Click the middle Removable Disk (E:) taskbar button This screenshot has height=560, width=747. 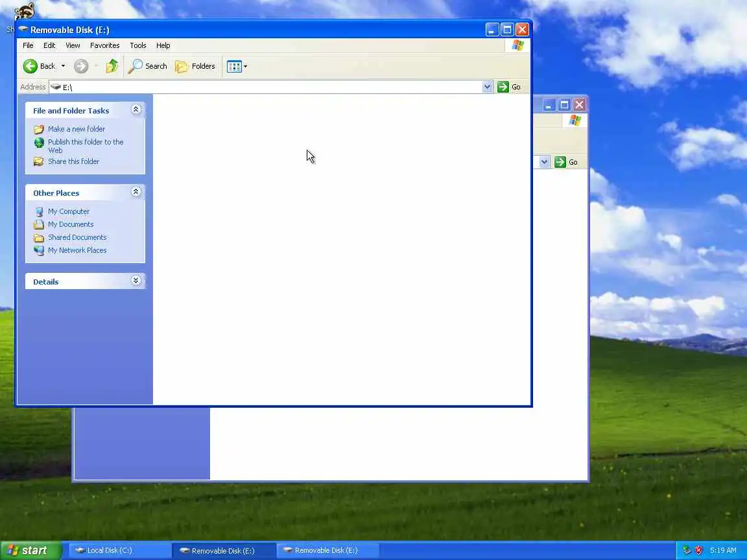224,550
